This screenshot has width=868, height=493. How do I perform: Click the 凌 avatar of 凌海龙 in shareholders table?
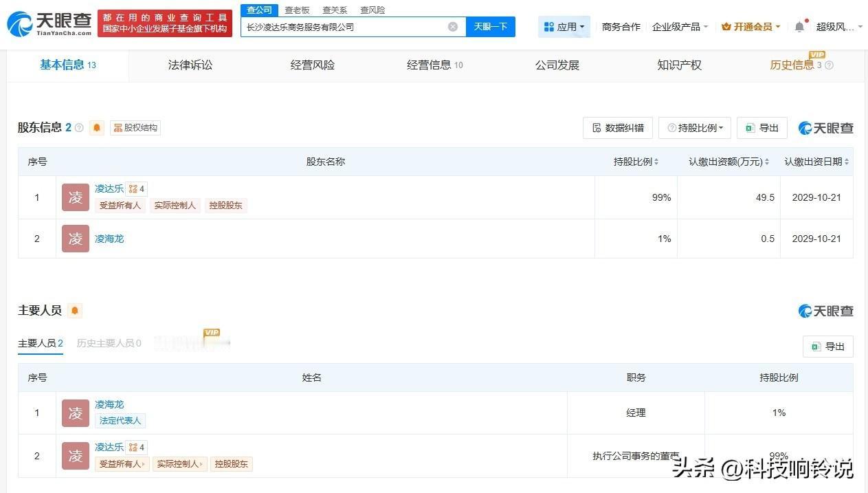tap(76, 239)
